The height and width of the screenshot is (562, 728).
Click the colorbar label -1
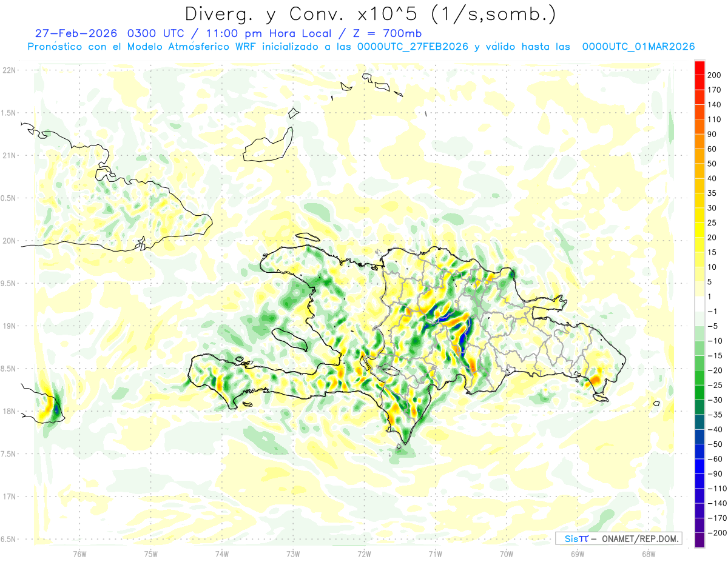coord(713,311)
